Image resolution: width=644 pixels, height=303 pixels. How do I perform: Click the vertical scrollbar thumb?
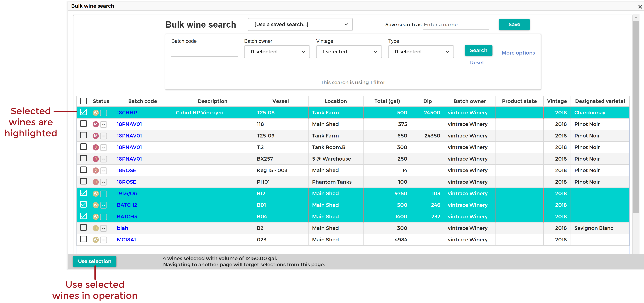(636, 117)
